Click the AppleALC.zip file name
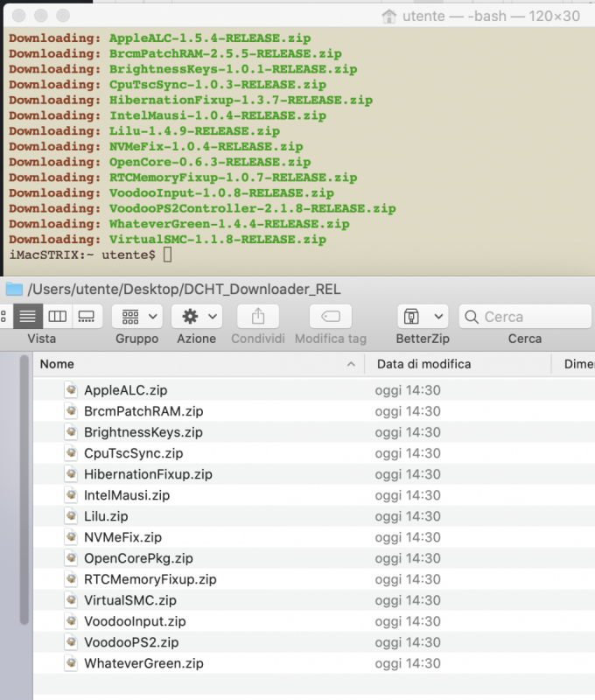 [x=126, y=390]
